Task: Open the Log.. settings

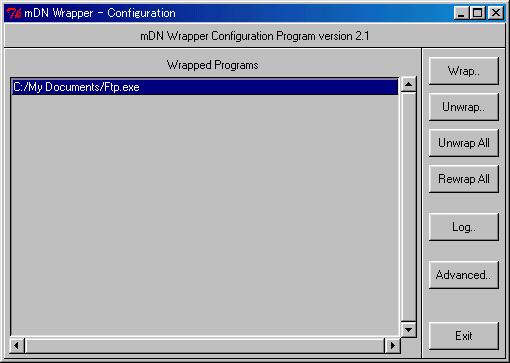Action: pyautogui.click(x=463, y=227)
